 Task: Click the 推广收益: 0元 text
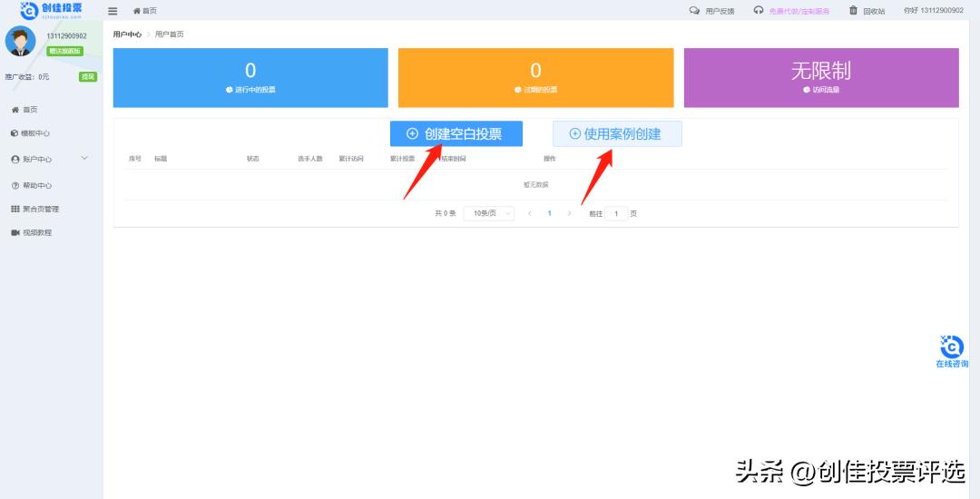click(27, 77)
